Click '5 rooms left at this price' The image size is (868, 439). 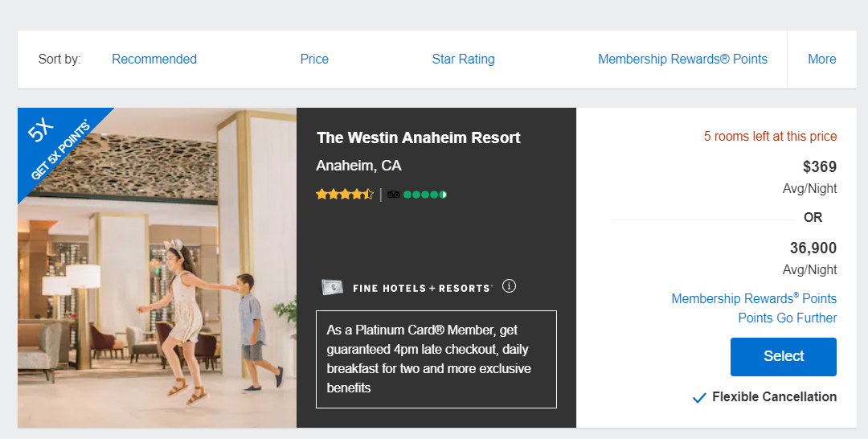coord(770,136)
